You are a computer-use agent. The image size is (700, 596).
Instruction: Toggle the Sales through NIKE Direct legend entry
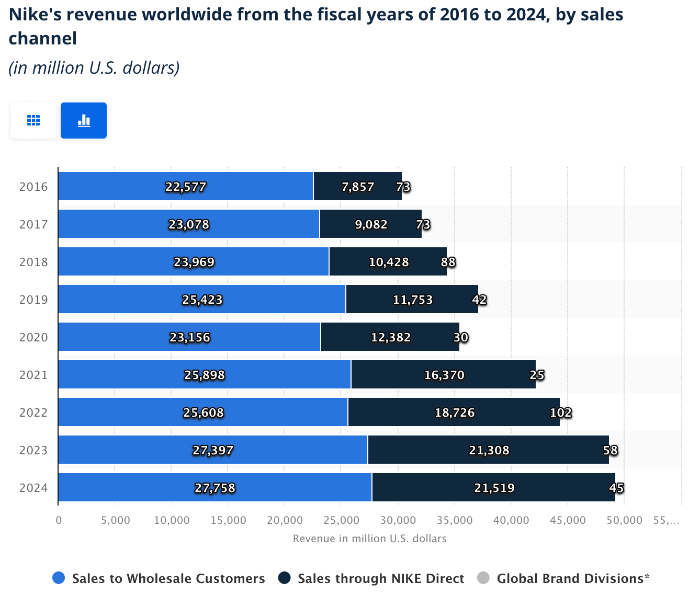pyautogui.click(x=371, y=578)
